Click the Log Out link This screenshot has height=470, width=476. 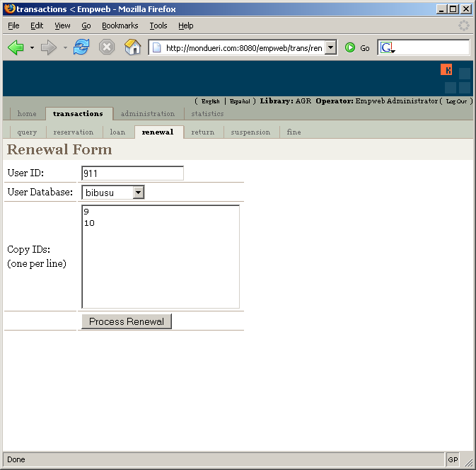[456, 101]
